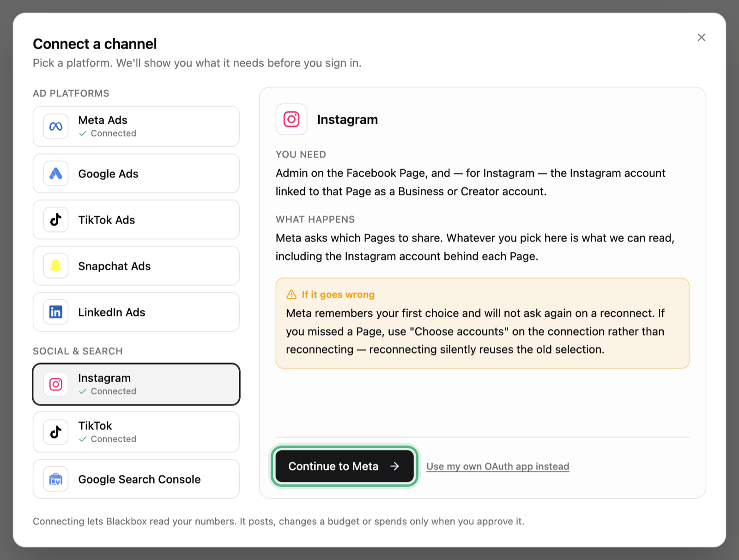Select the Meta Ads platform card
The image size is (739, 560).
point(136,126)
